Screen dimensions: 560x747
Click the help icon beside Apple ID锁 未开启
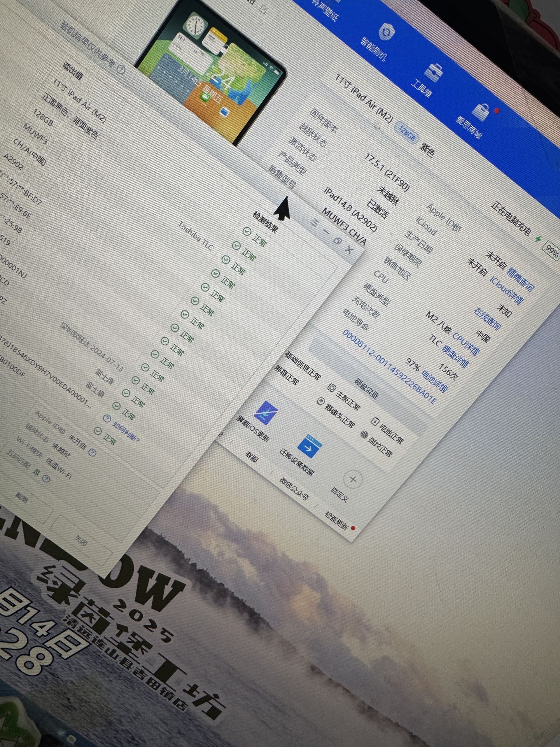92,452
